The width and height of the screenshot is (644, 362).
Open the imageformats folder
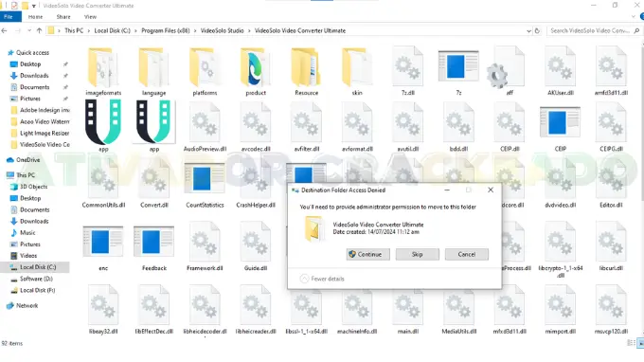click(103, 72)
